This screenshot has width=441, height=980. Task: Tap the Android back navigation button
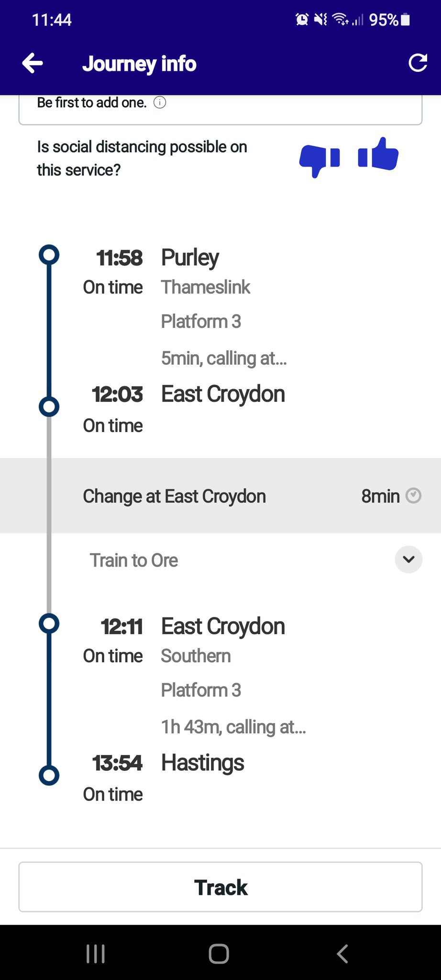coord(342,954)
